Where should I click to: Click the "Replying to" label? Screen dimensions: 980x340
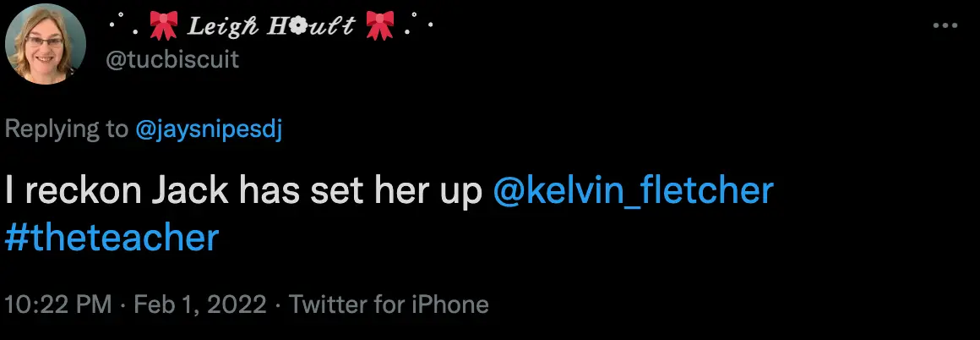pyautogui.click(x=68, y=129)
